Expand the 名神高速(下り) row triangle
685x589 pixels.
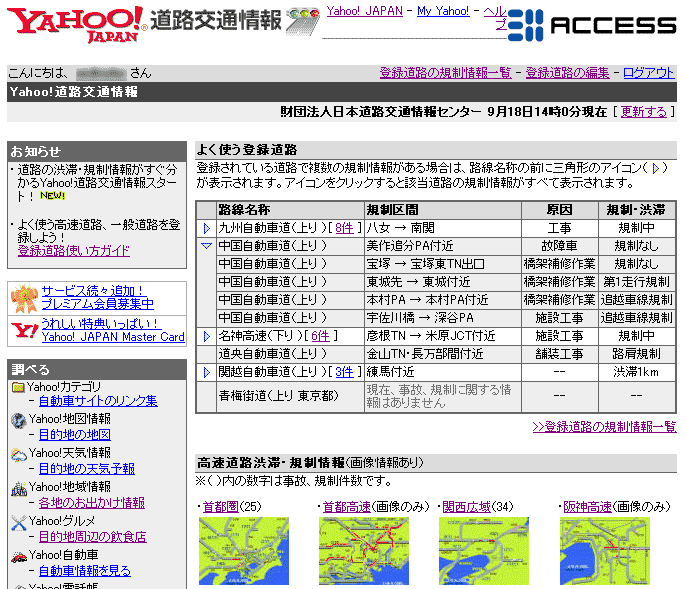coord(207,336)
